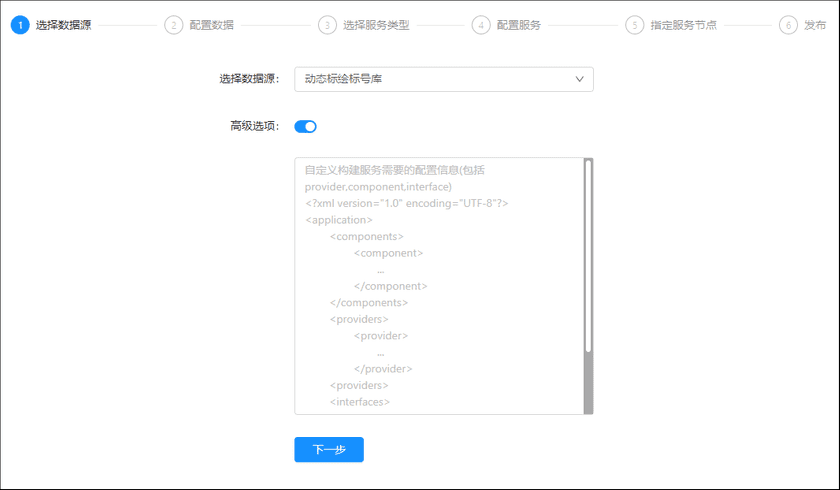Click the step 3 number circle

[327, 25]
